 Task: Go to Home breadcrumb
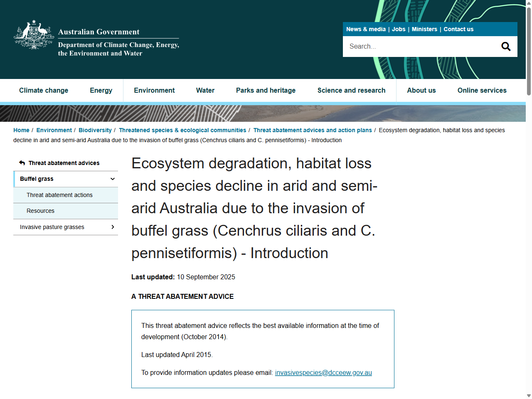tap(21, 130)
